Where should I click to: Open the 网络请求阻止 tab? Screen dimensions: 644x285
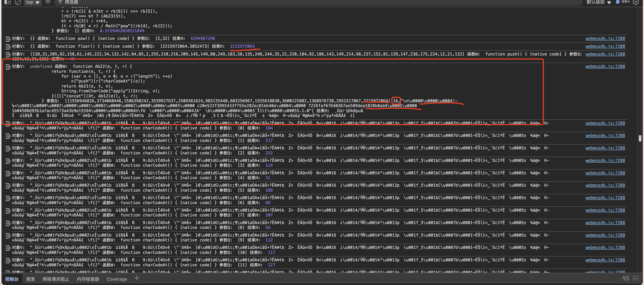(x=56, y=279)
